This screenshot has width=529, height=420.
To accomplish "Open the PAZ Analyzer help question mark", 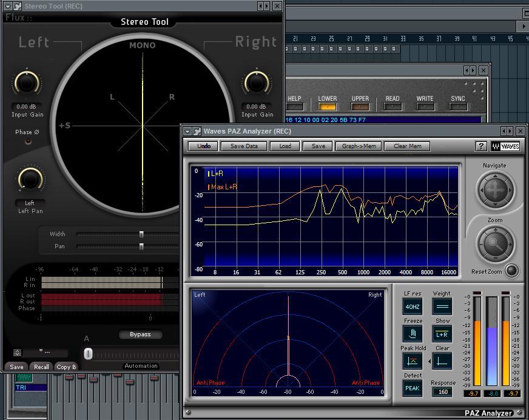I will [481, 146].
